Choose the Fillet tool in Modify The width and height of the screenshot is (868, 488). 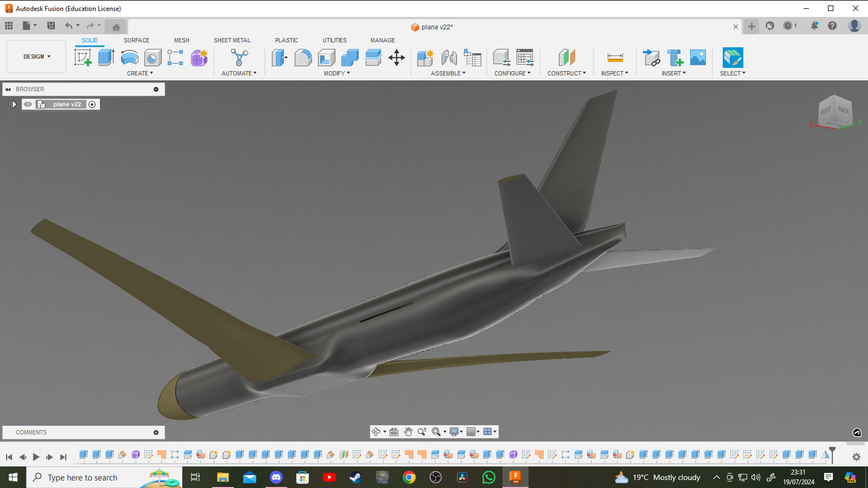[303, 58]
